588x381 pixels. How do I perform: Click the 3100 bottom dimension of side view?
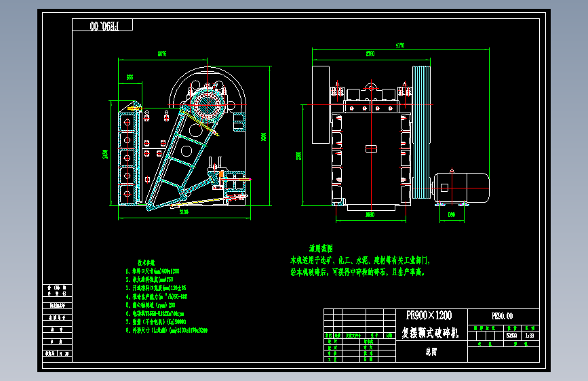tap(184, 212)
